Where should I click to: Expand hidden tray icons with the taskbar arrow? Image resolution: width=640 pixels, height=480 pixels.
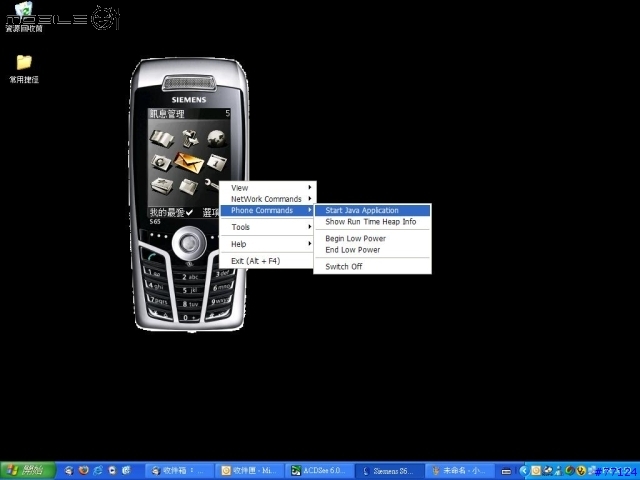point(524,471)
